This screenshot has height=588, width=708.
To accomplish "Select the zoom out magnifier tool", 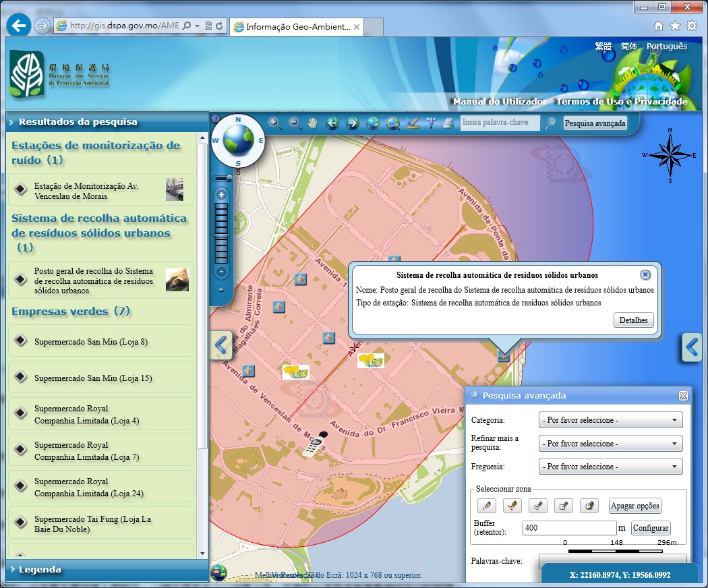I will point(295,123).
